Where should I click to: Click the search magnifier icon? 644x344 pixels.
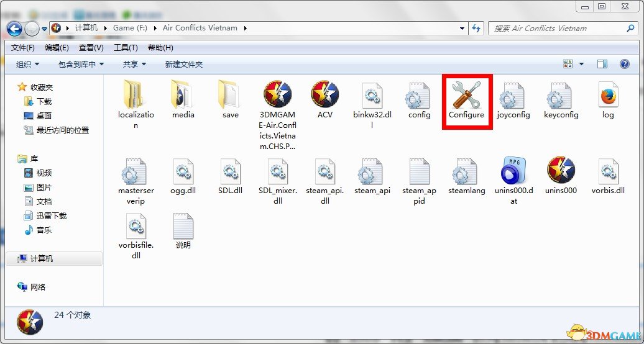click(630, 29)
